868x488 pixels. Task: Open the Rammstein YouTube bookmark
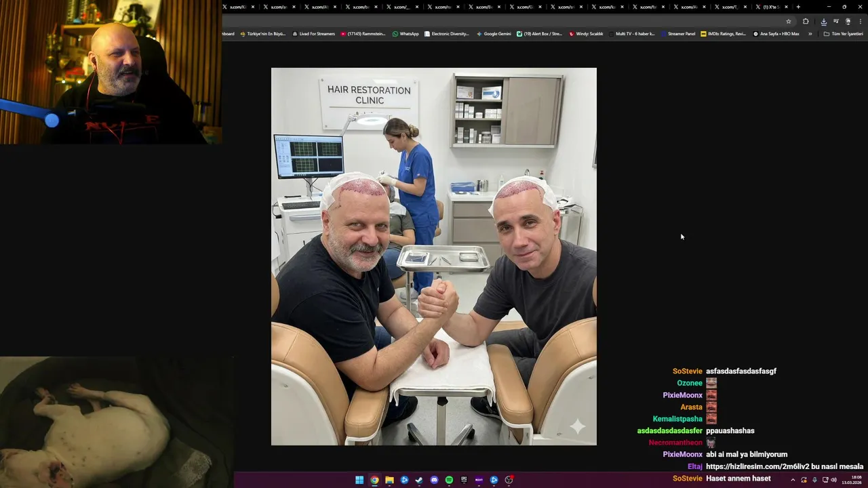[363, 34]
